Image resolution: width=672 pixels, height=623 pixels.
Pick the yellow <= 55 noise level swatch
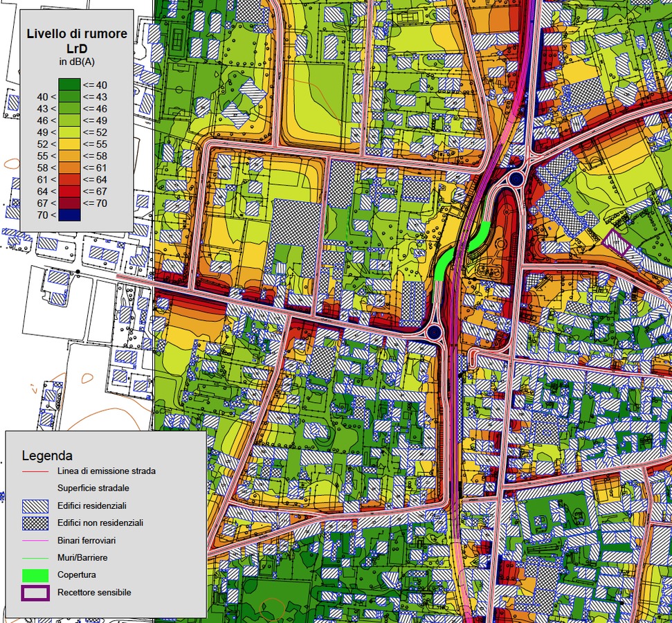click(69, 144)
